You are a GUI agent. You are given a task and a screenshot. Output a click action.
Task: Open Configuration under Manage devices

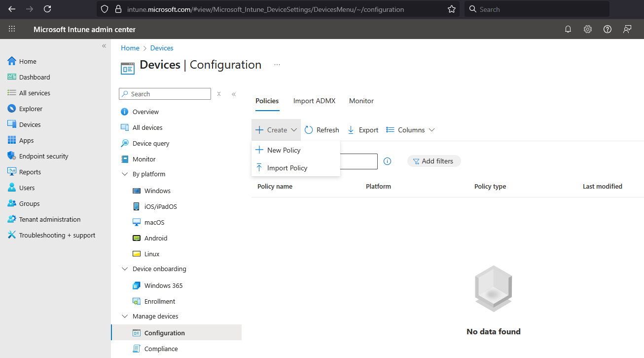(x=176, y=333)
